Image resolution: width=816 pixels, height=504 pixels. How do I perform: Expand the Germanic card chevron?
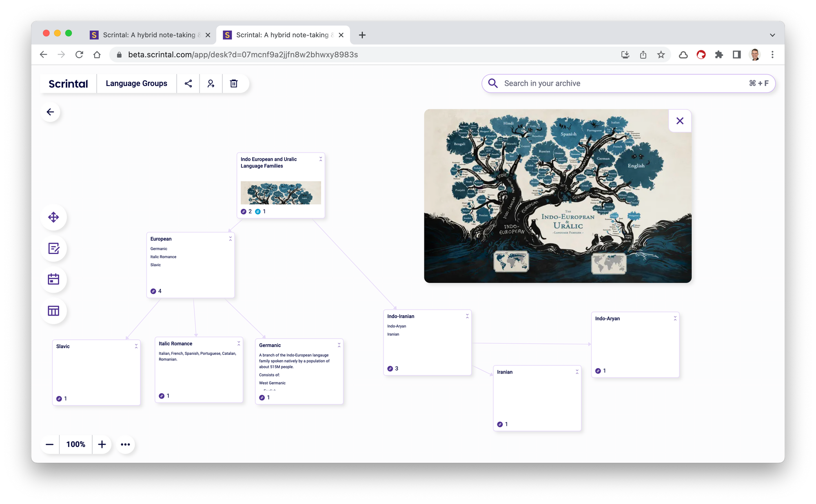(339, 345)
